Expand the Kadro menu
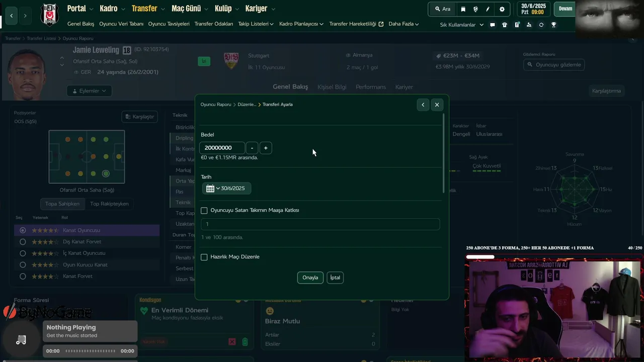Screen dimensions: 644x362 [113, 9]
